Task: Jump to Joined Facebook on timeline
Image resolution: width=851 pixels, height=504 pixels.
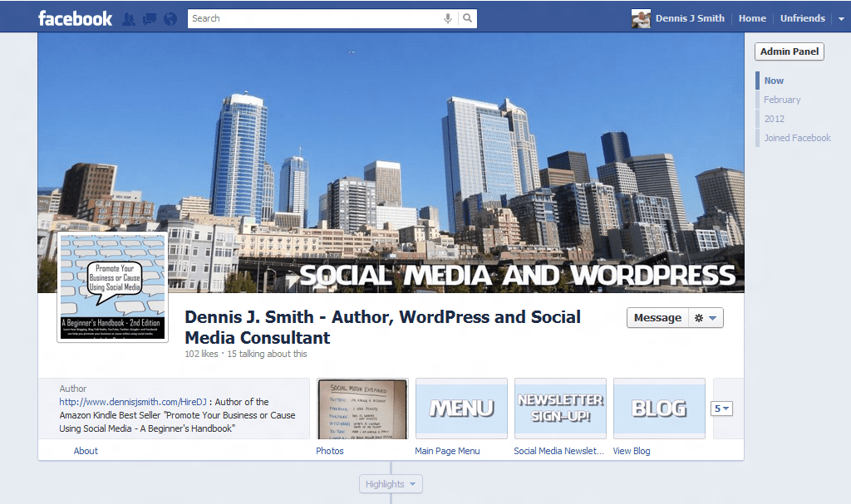Action: pos(797,138)
